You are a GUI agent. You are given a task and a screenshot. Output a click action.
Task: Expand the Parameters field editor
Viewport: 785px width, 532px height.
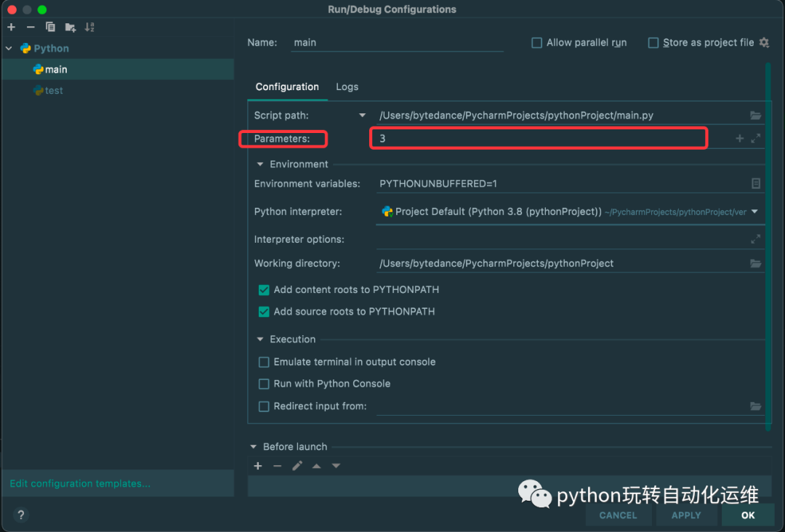click(x=755, y=139)
